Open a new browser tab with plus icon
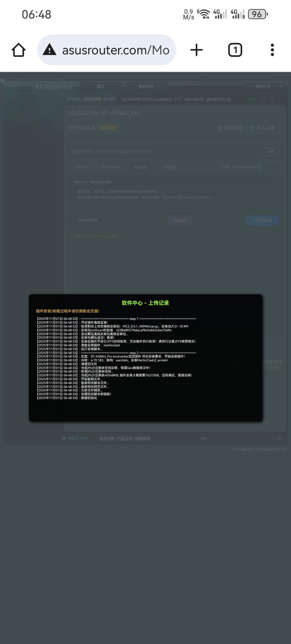Viewport: 291px width, 644px height. click(x=197, y=50)
